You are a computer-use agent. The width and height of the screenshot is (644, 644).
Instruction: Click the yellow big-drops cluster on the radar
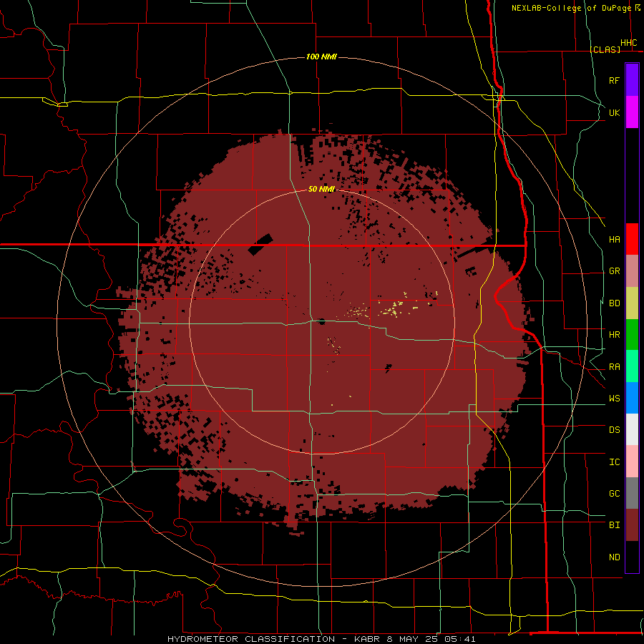point(396,307)
